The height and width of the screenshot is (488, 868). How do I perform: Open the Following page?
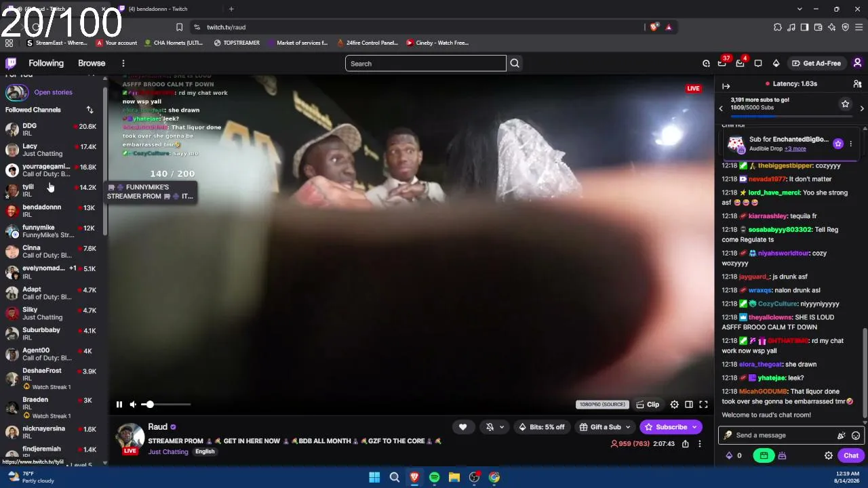(46, 63)
